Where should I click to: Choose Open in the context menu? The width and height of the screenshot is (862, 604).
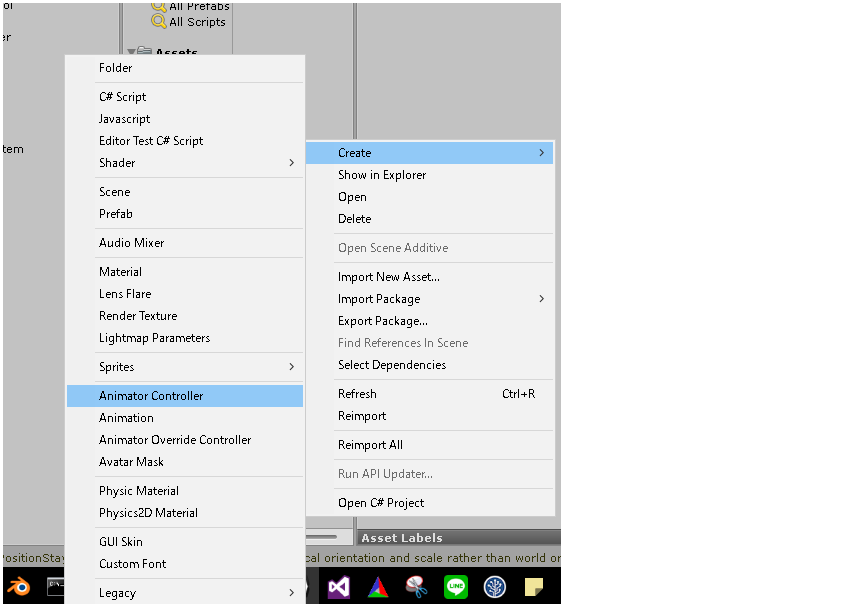[429, 197]
